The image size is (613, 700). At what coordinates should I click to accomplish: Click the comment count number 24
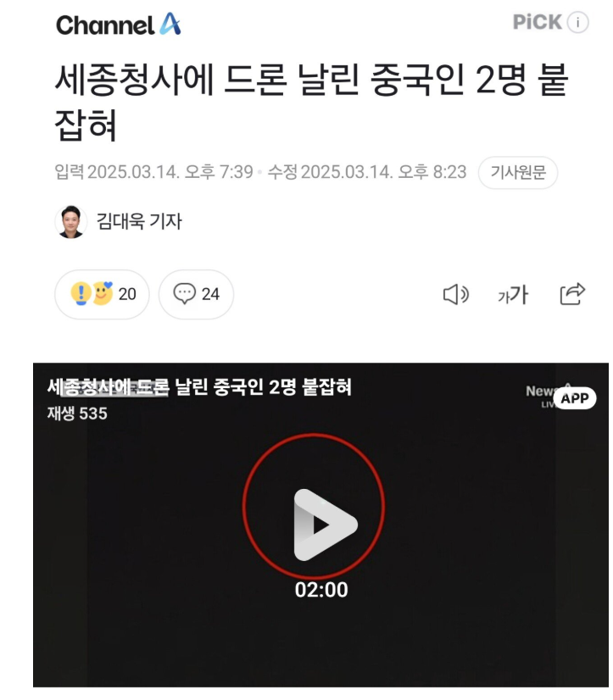pyautogui.click(x=210, y=294)
